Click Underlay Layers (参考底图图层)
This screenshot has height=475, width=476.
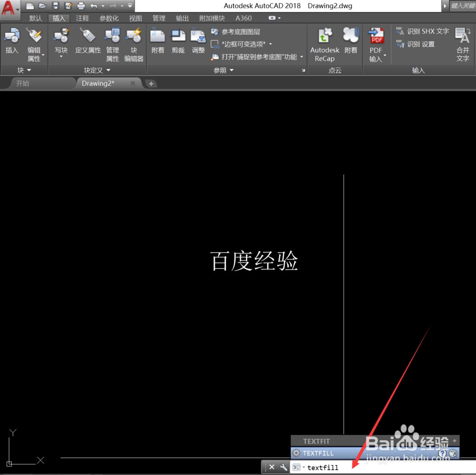(x=236, y=31)
